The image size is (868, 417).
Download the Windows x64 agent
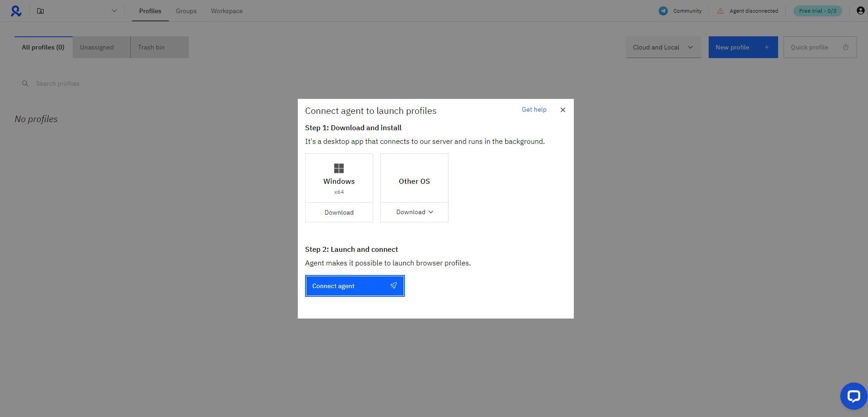339,212
